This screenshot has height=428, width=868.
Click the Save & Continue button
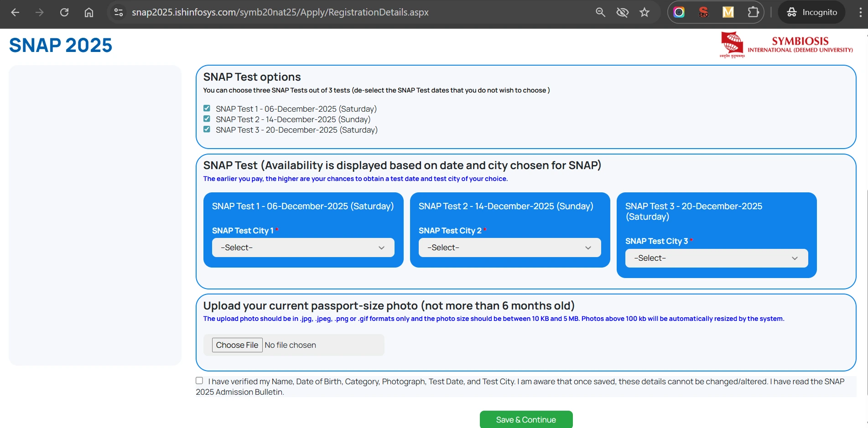click(526, 420)
